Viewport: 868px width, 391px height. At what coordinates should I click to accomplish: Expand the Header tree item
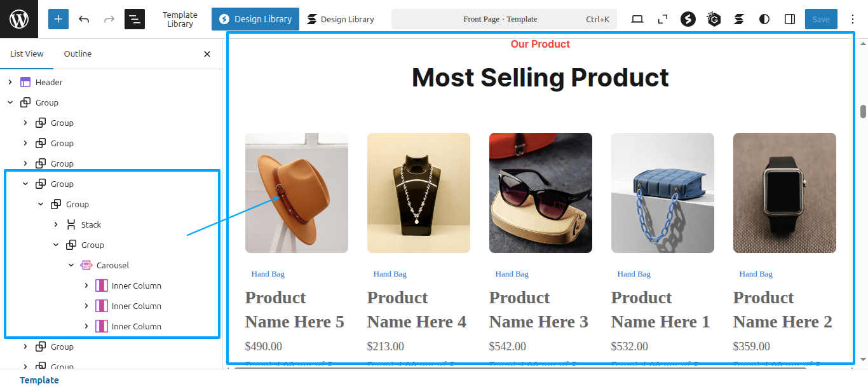(x=10, y=82)
